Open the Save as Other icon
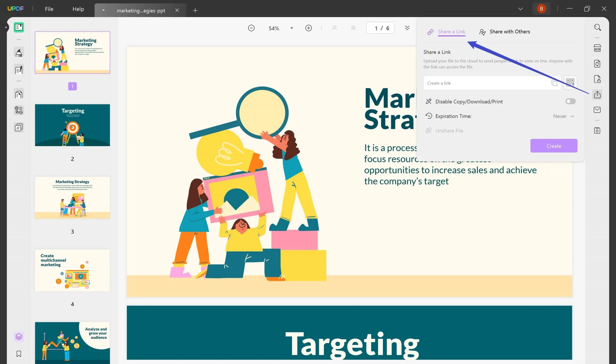The width and height of the screenshot is (616, 364). (x=597, y=130)
